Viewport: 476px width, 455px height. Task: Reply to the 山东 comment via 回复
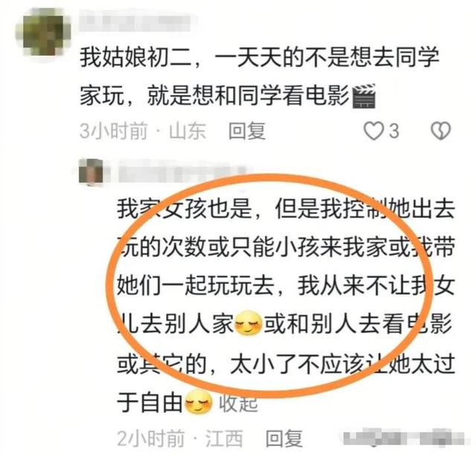click(x=247, y=131)
